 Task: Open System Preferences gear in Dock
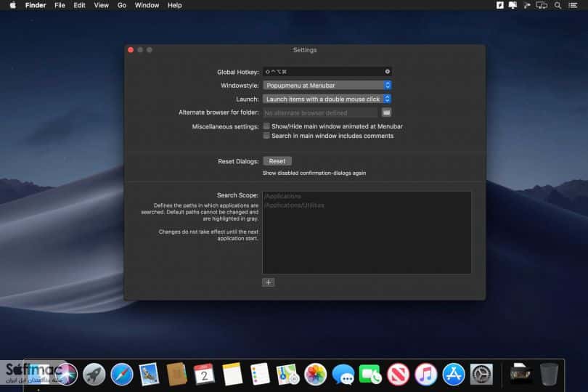pyautogui.click(x=481, y=374)
